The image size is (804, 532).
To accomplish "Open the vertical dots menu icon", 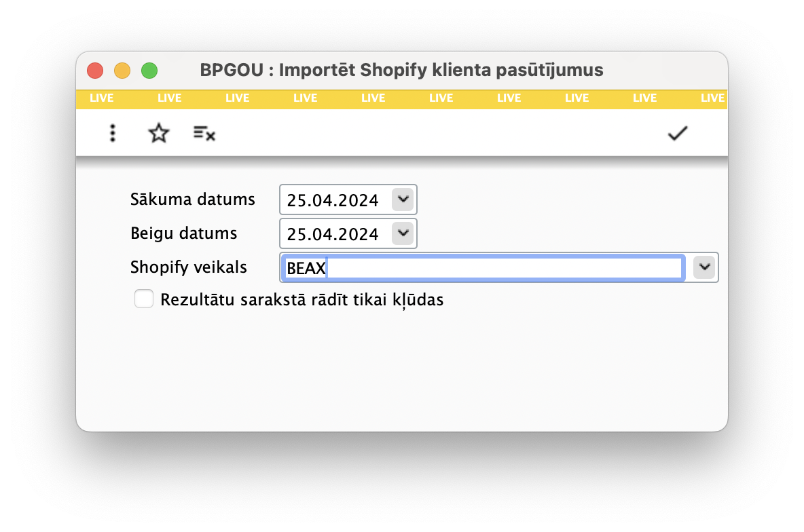I will pos(112,133).
